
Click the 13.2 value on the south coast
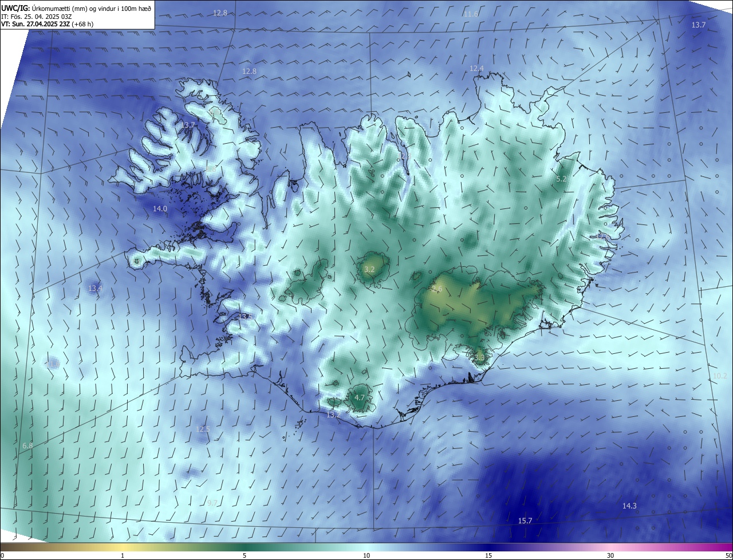coord(333,415)
